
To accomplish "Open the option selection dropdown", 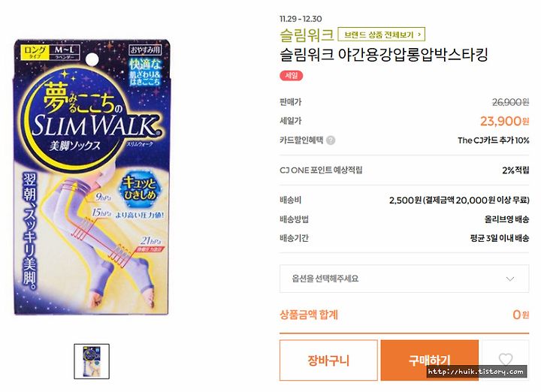I will (x=404, y=279).
